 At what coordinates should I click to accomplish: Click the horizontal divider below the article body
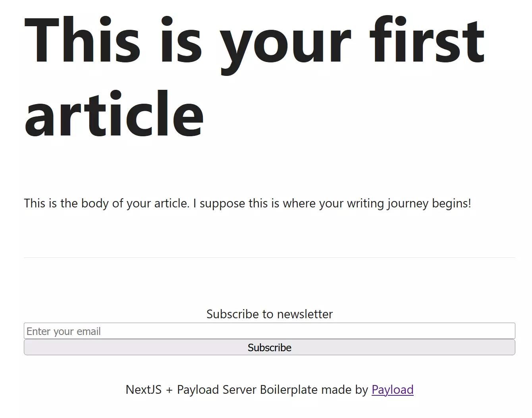pos(269,257)
